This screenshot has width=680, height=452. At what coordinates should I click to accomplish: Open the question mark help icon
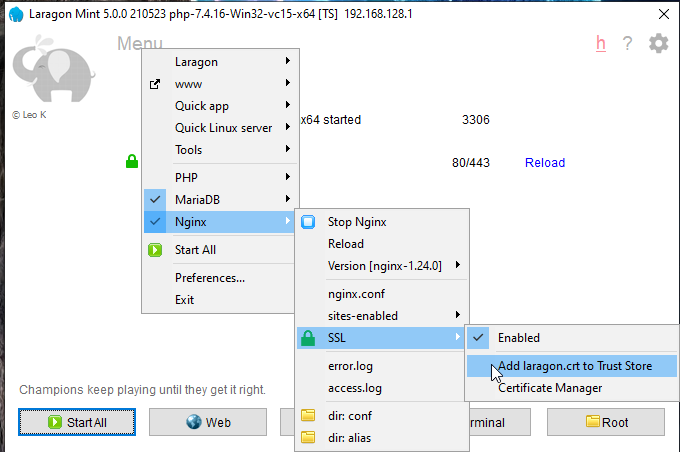(628, 43)
